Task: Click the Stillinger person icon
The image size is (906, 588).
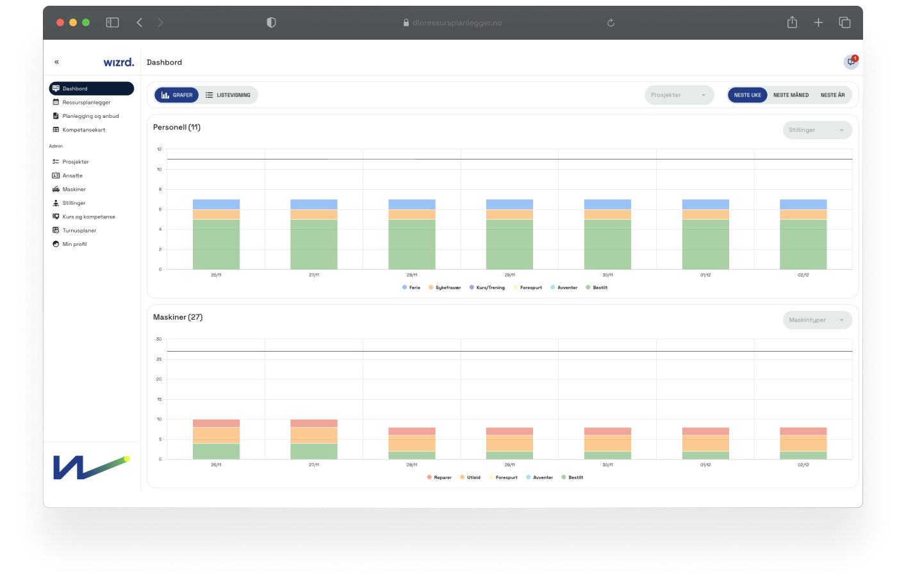Action: [x=56, y=203]
